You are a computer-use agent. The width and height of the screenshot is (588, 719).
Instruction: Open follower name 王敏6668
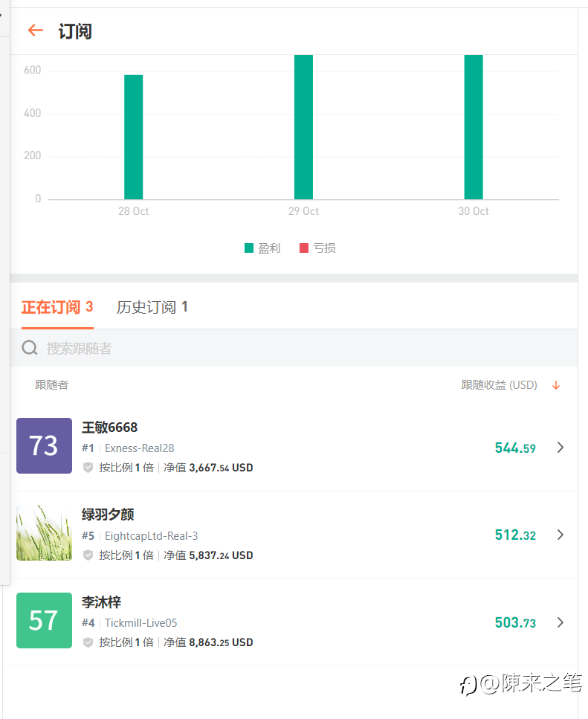(109, 428)
